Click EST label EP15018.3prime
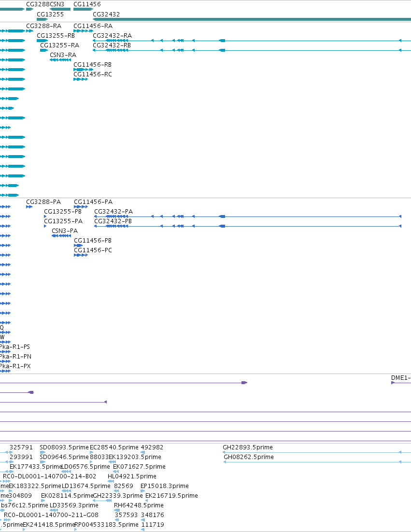This screenshot has width=411, height=532. click(165, 486)
